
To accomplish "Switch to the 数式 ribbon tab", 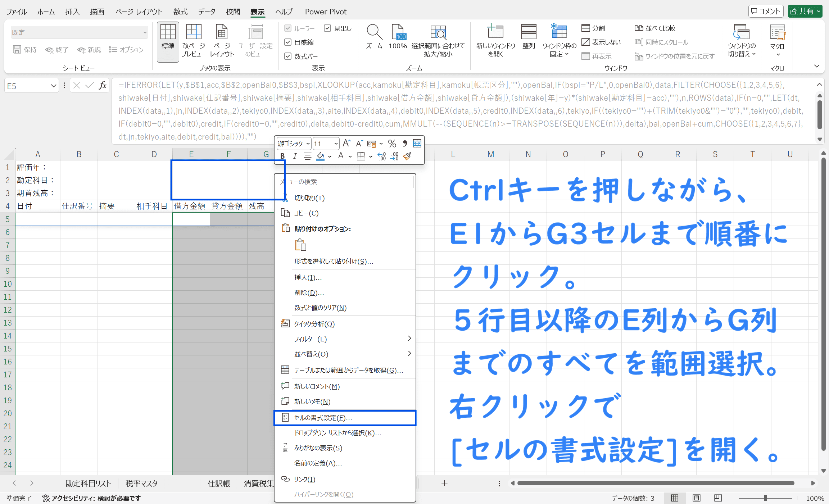I will pos(180,12).
